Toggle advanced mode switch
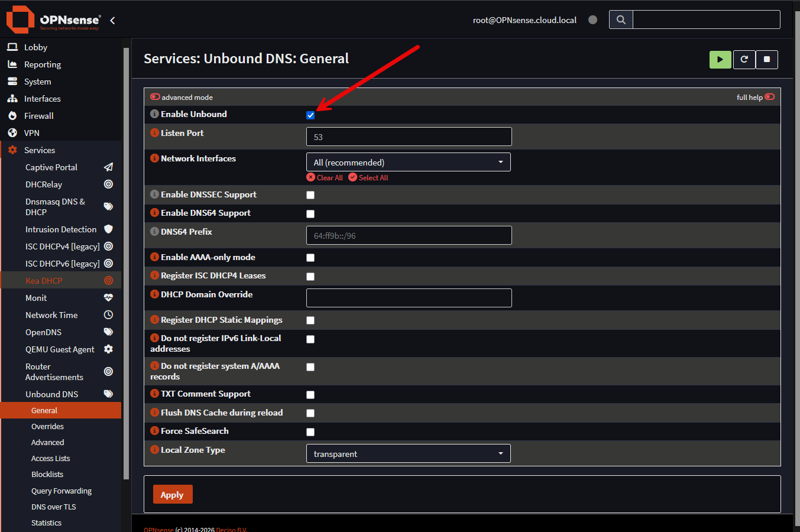The width and height of the screenshot is (800, 532). coord(155,97)
